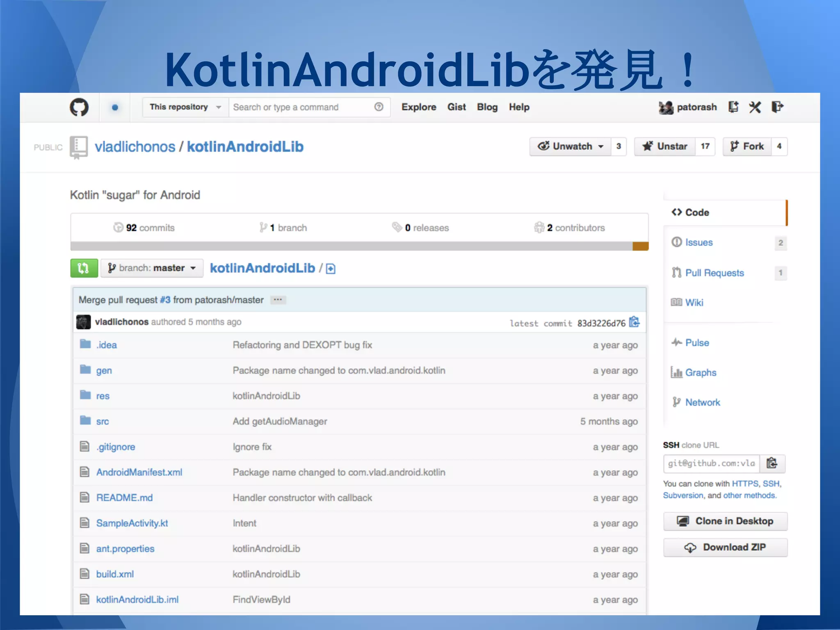Open the vladlichonos owner profile link

click(x=135, y=147)
